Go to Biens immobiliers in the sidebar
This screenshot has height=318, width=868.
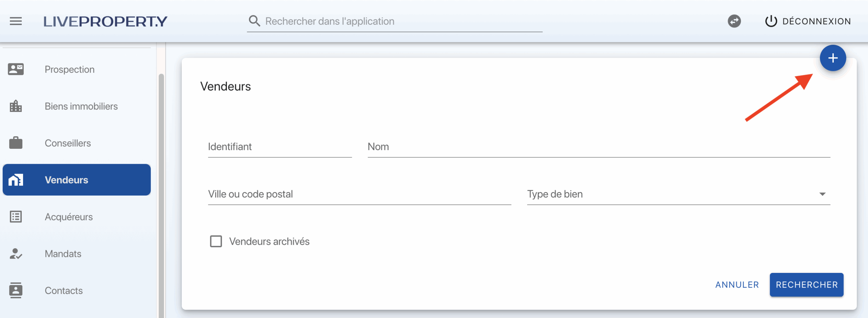coord(81,106)
